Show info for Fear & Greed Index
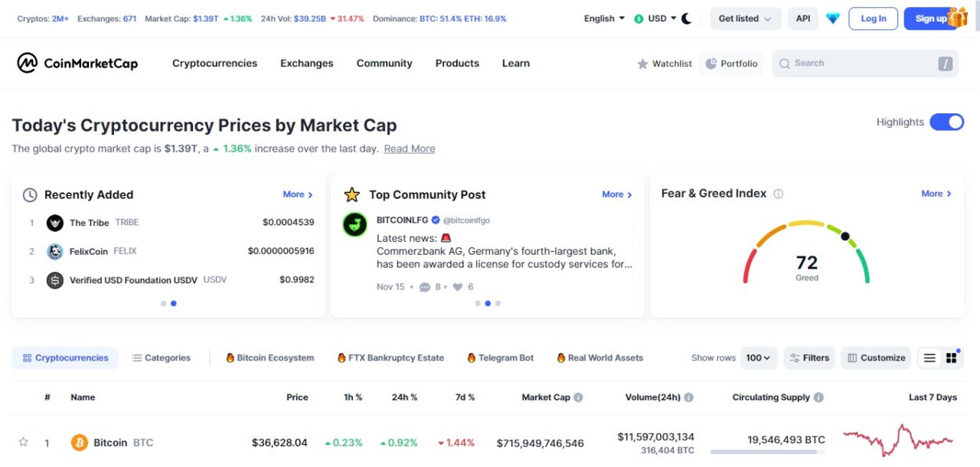 [x=779, y=194]
